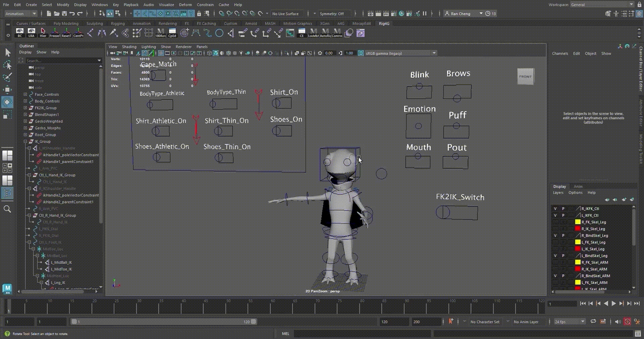The width and height of the screenshot is (644, 339).
Task: Switch to the Rigging shelf tab
Action: [x=118, y=23]
